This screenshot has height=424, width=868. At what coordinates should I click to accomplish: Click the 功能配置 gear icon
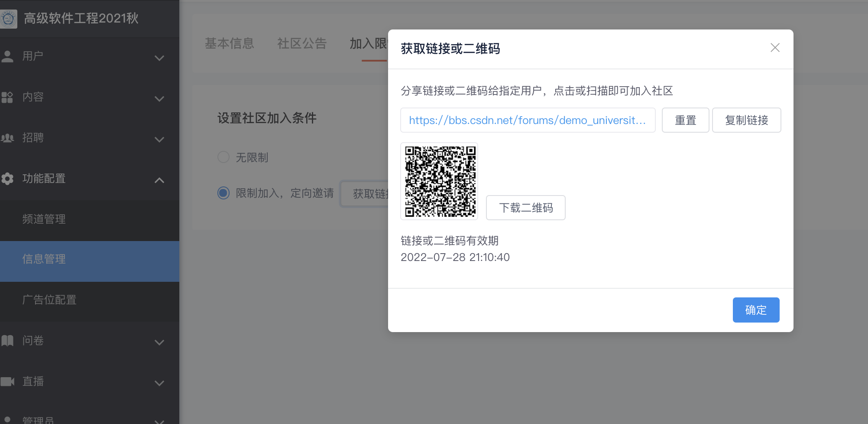pos(7,179)
